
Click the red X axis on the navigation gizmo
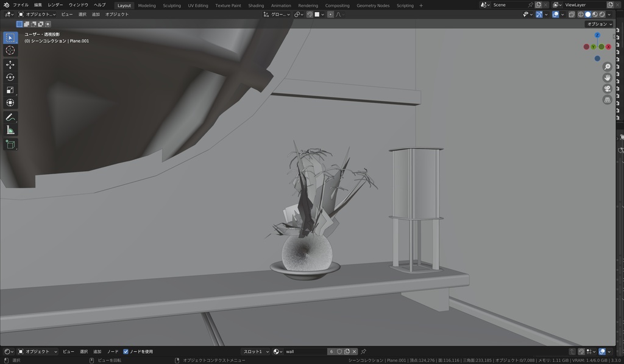[608, 47]
